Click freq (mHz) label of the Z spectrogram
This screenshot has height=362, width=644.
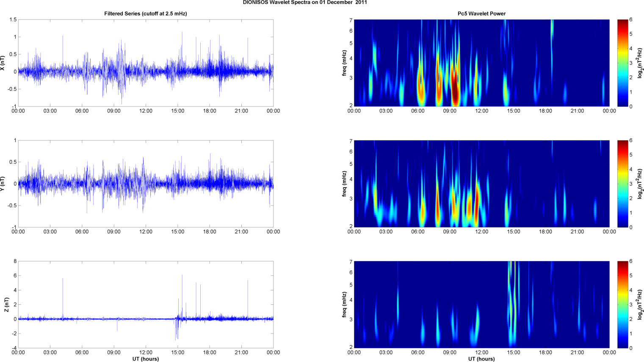pyautogui.click(x=345, y=305)
